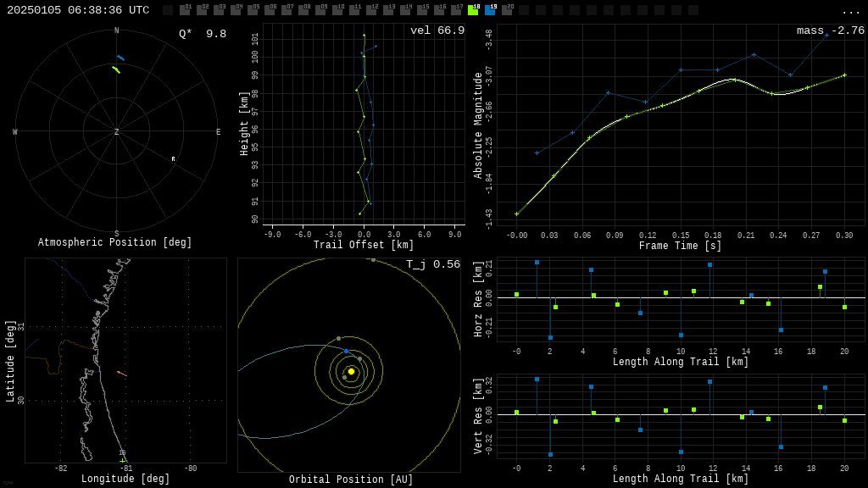Screen dimensions: 868x488
Task: Click the blue station 19 indicator
Action: point(490,10)
